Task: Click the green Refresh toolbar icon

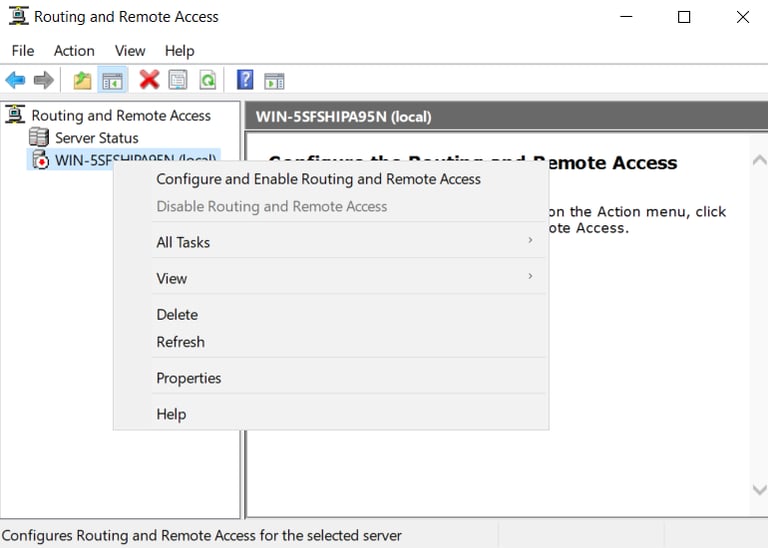Action: click(x=207, y=80)
